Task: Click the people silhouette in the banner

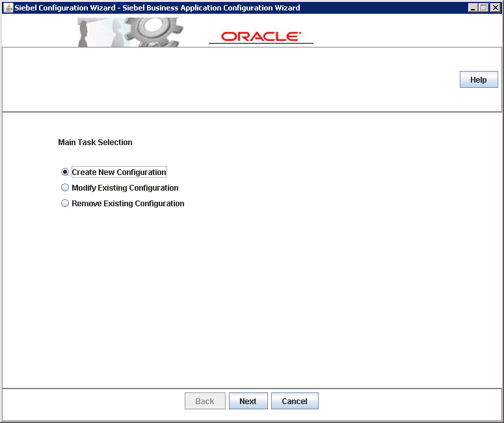Action: pyautogui.click(x=91, y=34)
